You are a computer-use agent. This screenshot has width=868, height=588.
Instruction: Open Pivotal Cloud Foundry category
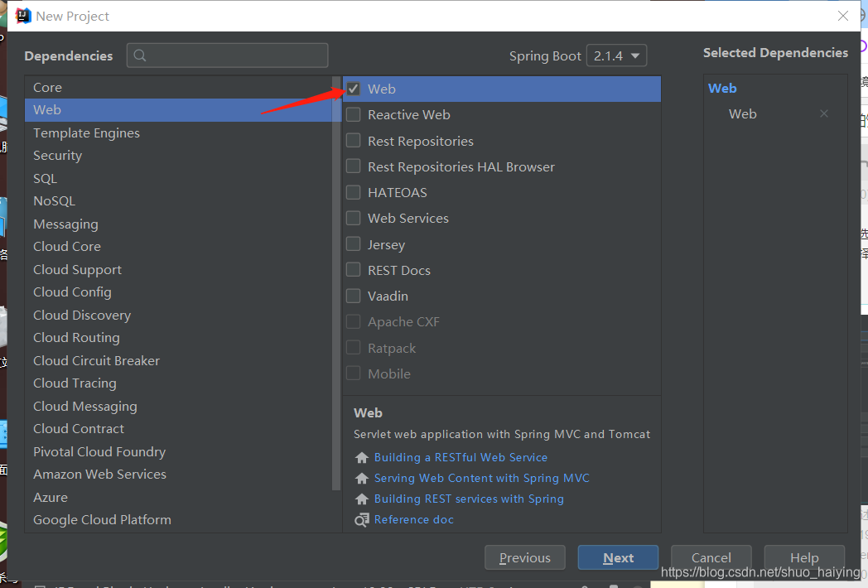tap(179, 452)
